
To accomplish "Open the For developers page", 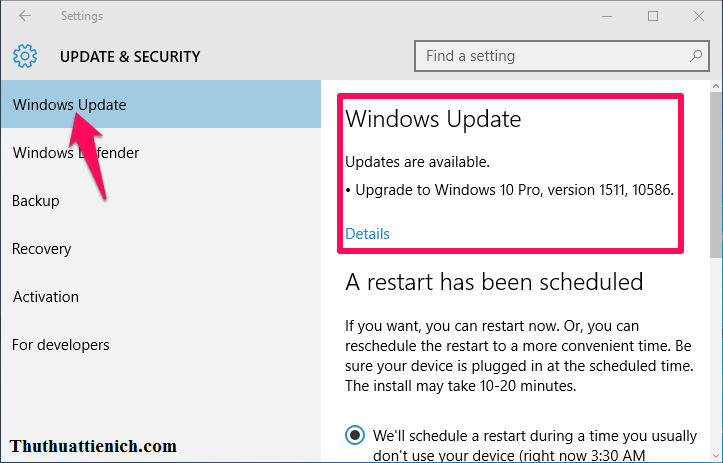I will [61, 345].
